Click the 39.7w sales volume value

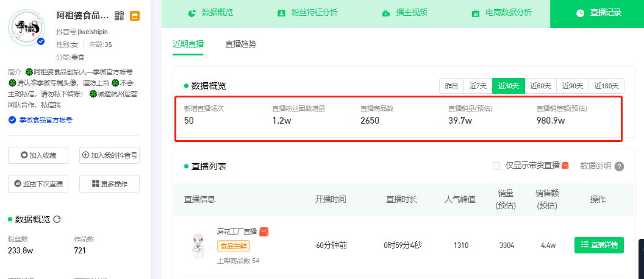460,121
